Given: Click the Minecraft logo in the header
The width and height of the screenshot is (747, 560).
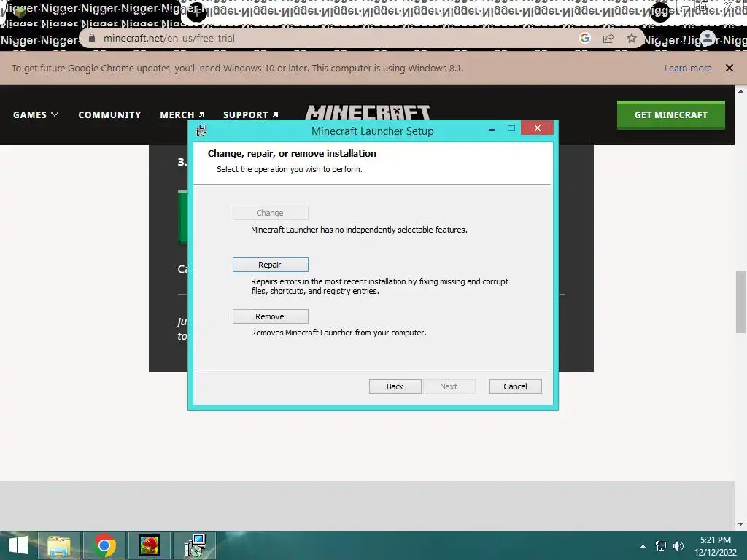Looking at the screenshot, I should 368,112.
